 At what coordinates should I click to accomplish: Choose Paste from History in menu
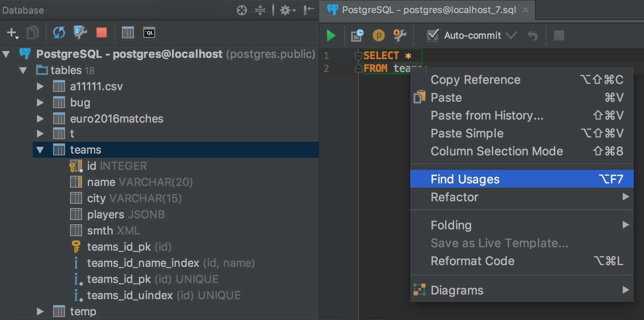(x=522, y=115)
